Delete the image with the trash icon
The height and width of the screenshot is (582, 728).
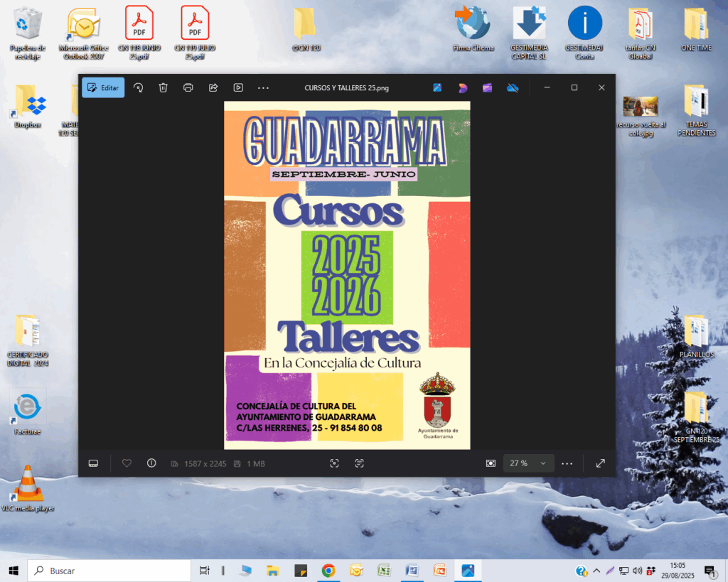point(163,87)
